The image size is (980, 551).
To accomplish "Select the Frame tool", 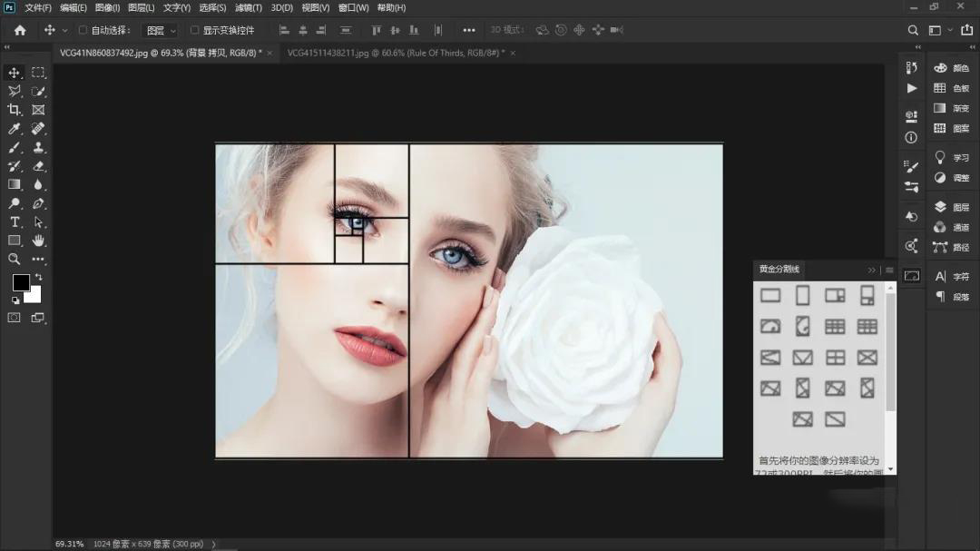I will (x=38, y=110).
